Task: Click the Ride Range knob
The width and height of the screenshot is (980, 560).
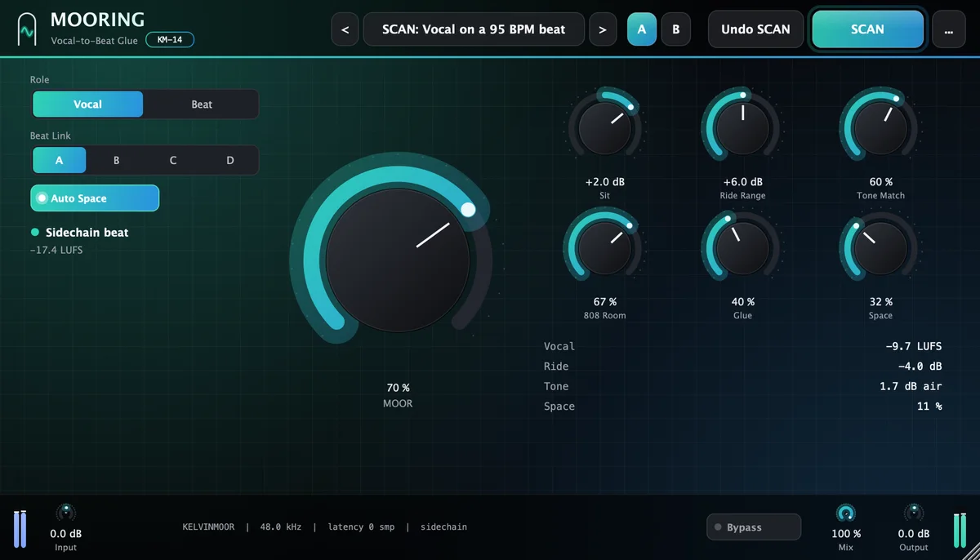Action: pos(743,127)
